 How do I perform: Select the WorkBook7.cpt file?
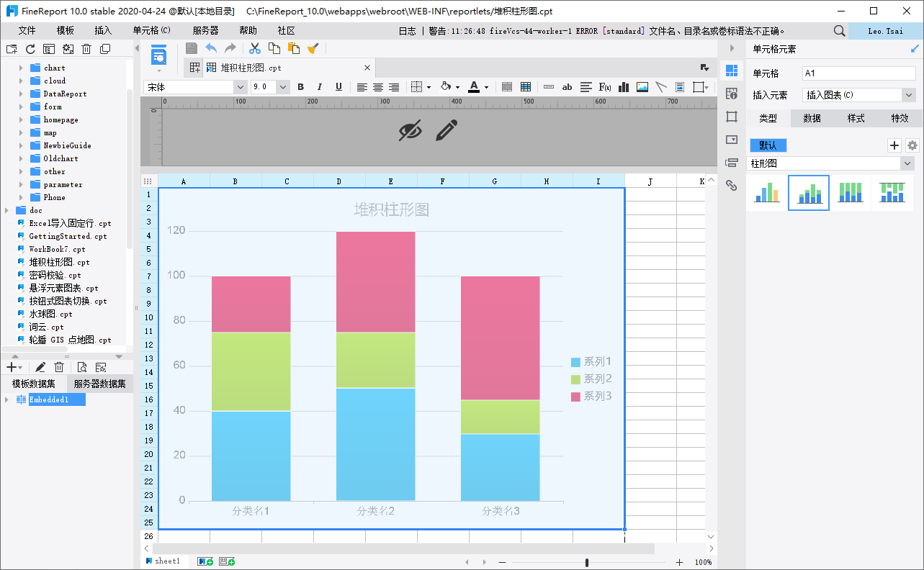pyautogui.click(x=58, y=250)
